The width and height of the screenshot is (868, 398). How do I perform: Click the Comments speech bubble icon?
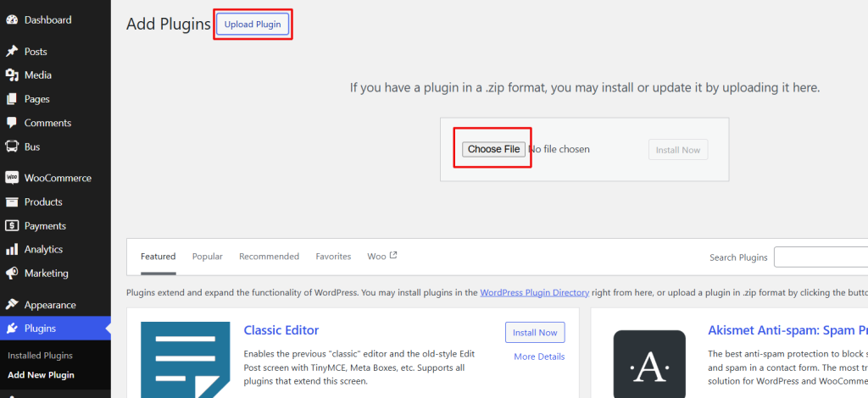(12, 123)
